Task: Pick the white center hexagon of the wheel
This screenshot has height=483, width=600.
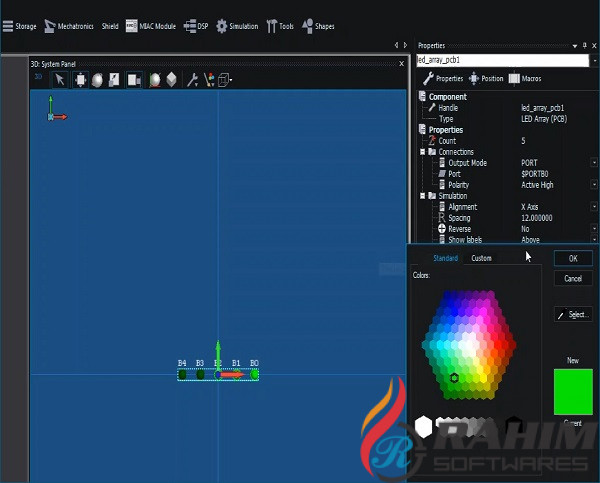Action: [468, 344]
